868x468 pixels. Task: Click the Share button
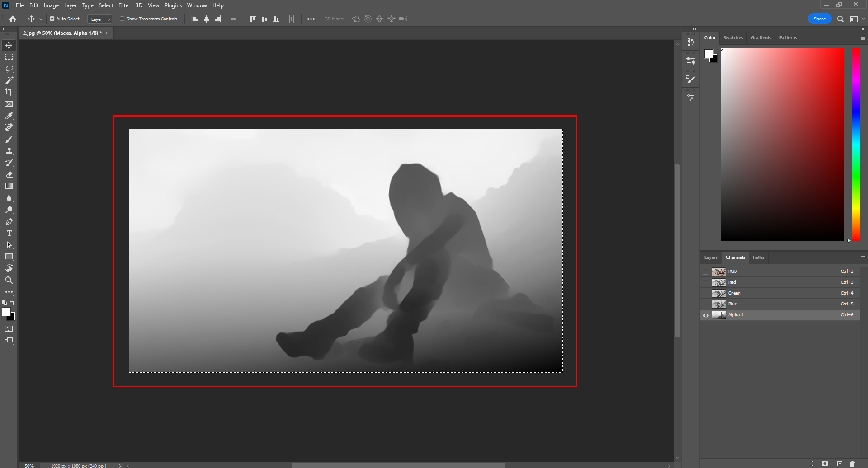click(x=819, y=19)
